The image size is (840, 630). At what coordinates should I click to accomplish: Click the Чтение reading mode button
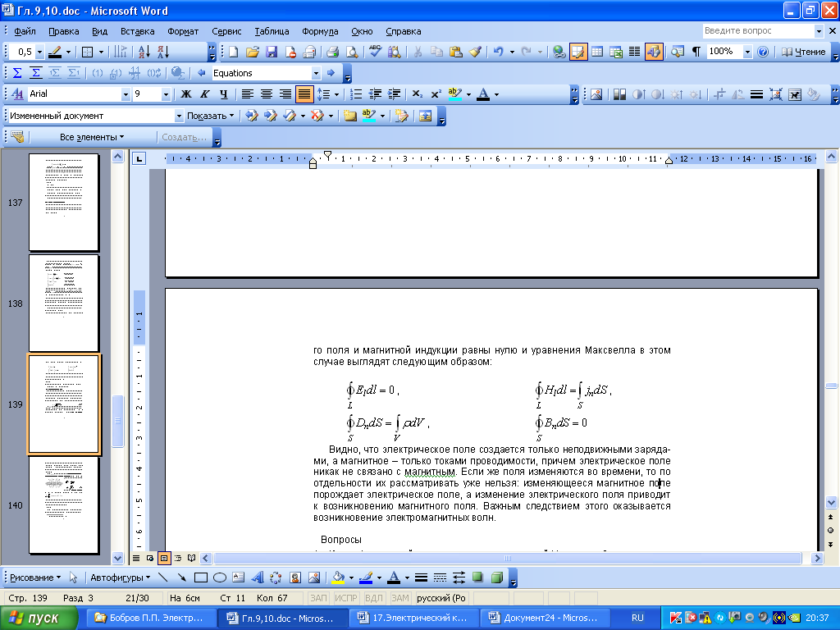click(803, 52)
